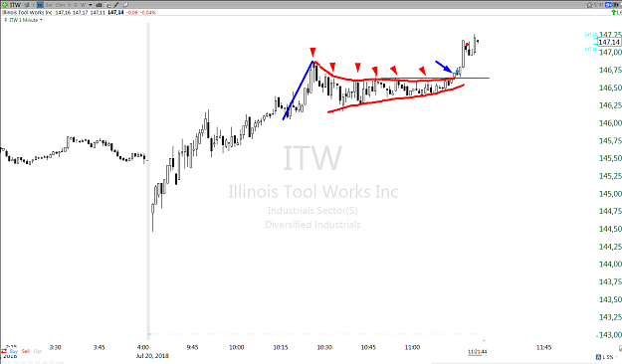Click the grey Opt button
The height and width of the screenshot is (364, 622).
coord(38,351)
